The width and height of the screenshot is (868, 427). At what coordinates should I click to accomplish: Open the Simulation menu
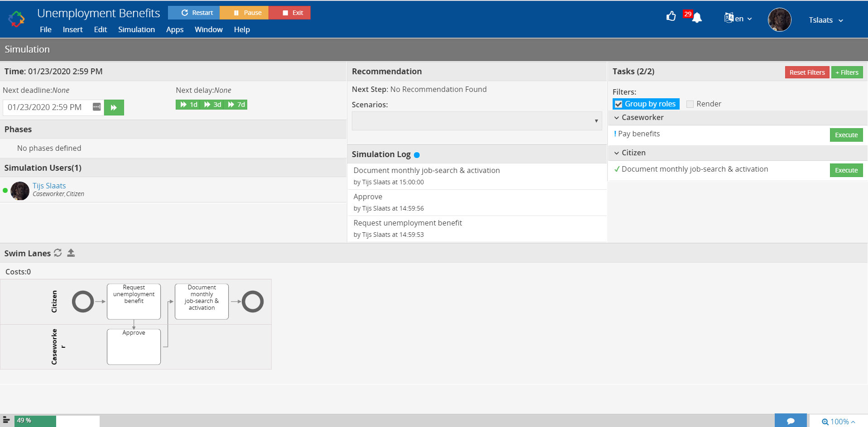[136, 29]
